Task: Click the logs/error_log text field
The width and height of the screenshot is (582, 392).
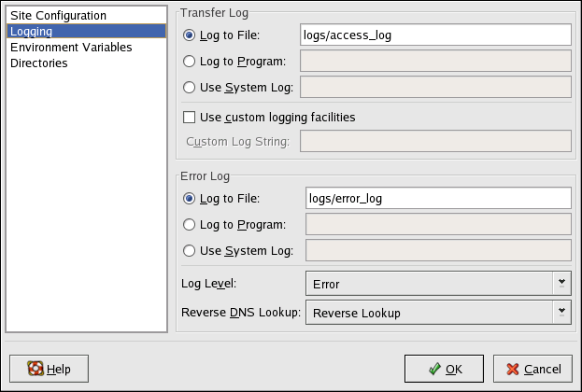Action: click(438, 198)
